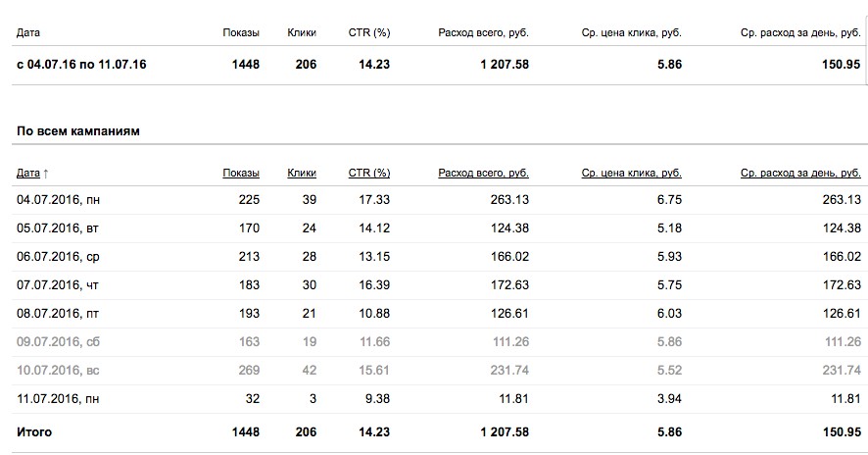868x455 pixels.
Task: Click the ascending sort arrow next to Дата
Action: [46, 174]
